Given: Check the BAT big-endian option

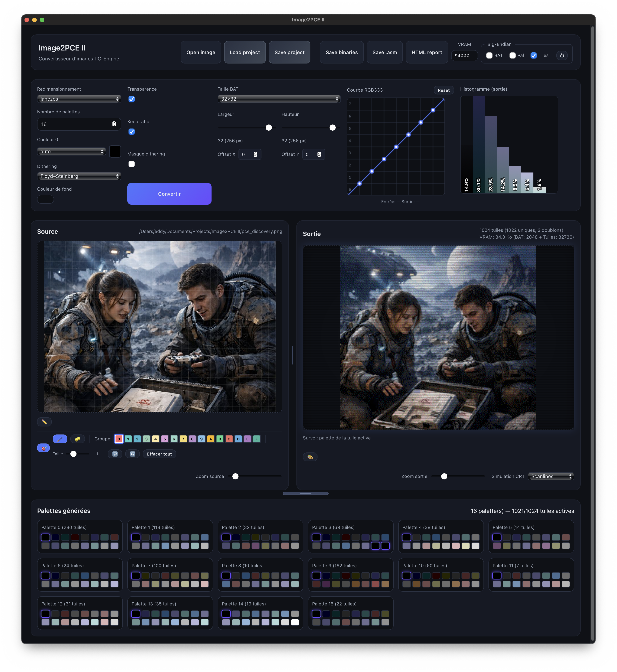Looking at the screenshot, I should pos(489,55).
